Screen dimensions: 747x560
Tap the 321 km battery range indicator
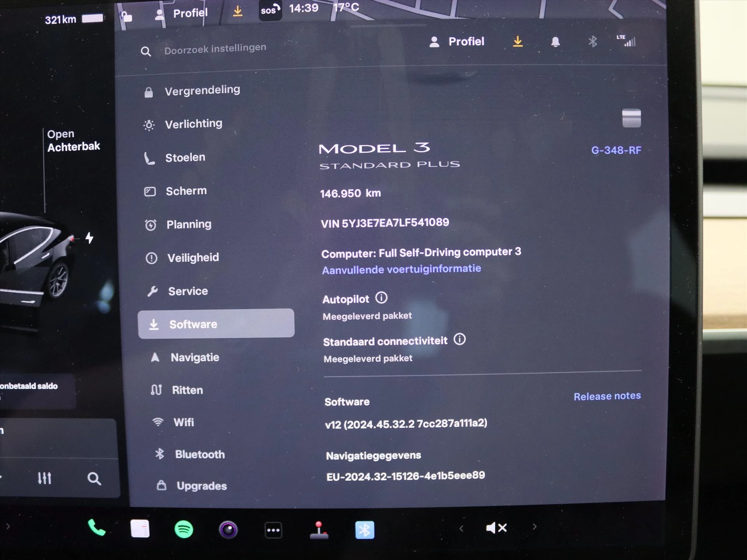point(74,19)
